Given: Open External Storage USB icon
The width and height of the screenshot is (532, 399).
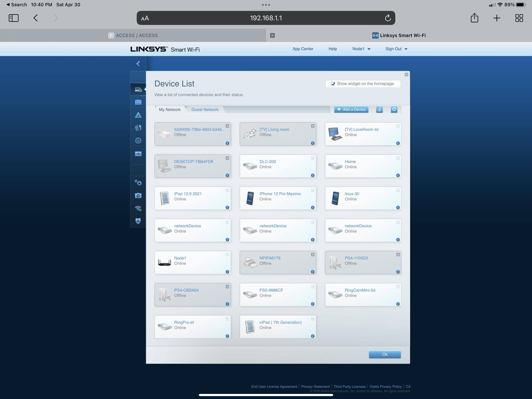Looking at the screenshot, I should click(x=138, y=154).
